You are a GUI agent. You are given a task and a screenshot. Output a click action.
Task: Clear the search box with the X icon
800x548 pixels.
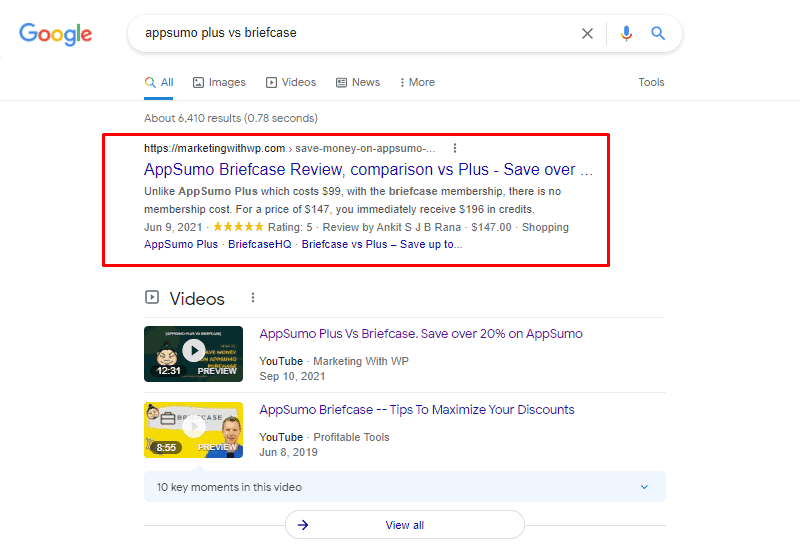[587, 34]
